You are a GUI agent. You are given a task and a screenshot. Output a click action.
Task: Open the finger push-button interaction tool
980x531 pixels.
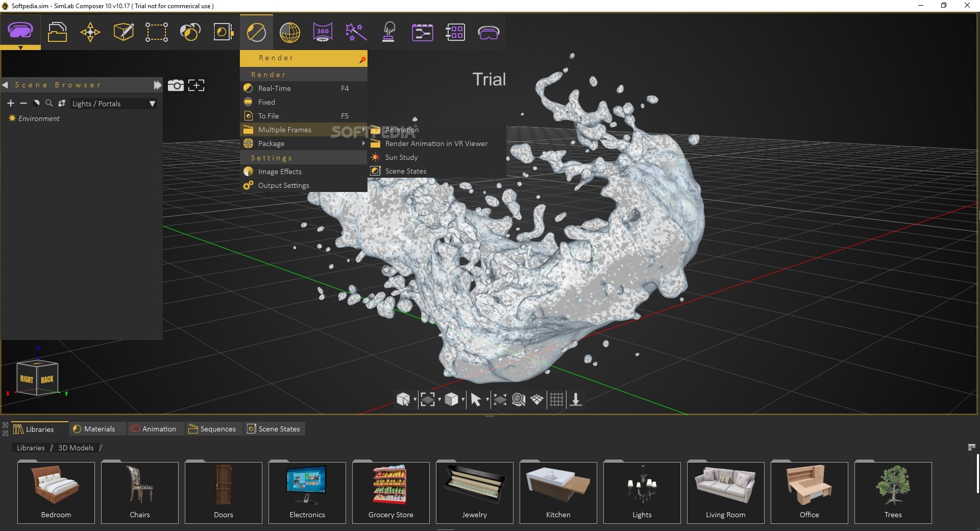(x=389, y=32)
